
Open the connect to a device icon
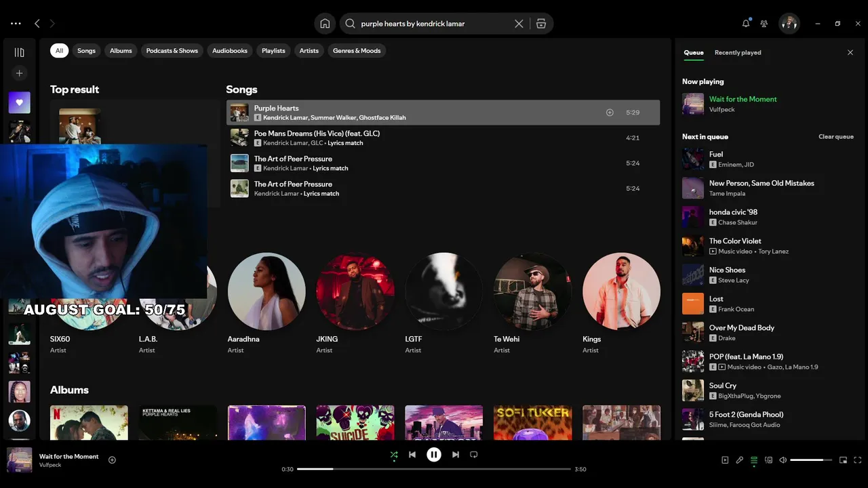click(x=769, y=460)
